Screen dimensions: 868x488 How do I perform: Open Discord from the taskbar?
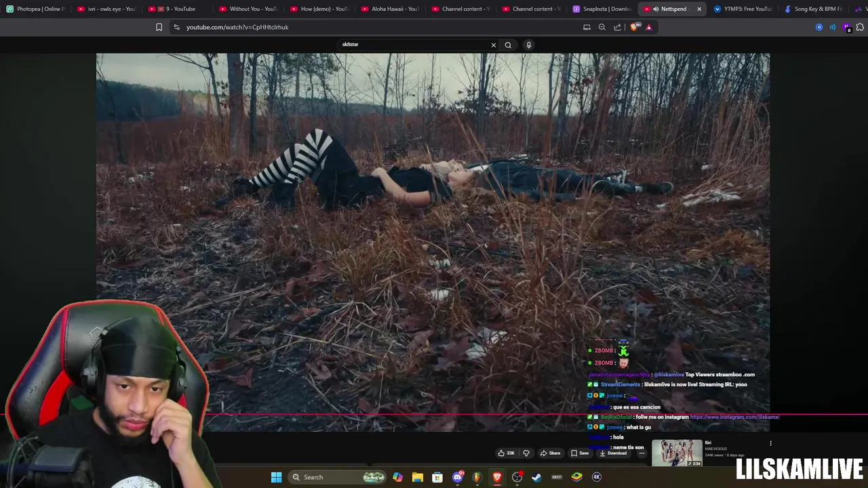pyautogui.click(x=457, y=477)
